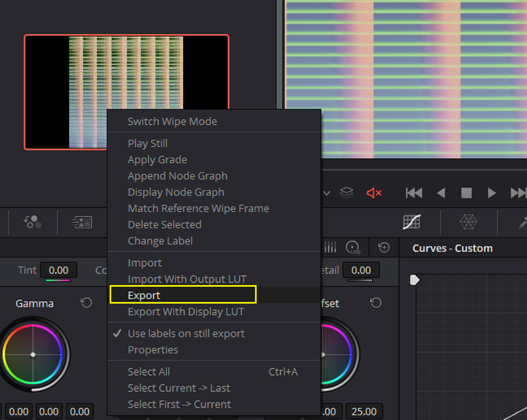Open the RGB Mixer palette icon
The image size is (527, 420).
point(32,222)
